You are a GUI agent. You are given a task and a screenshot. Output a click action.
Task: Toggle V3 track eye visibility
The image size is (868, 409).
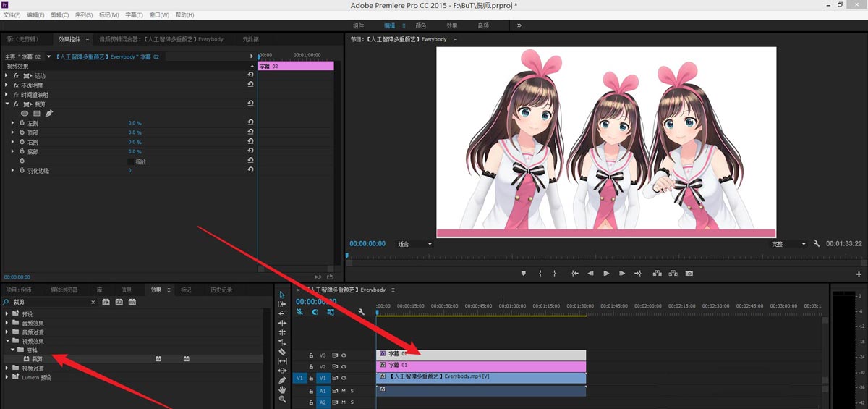[344, 355]
